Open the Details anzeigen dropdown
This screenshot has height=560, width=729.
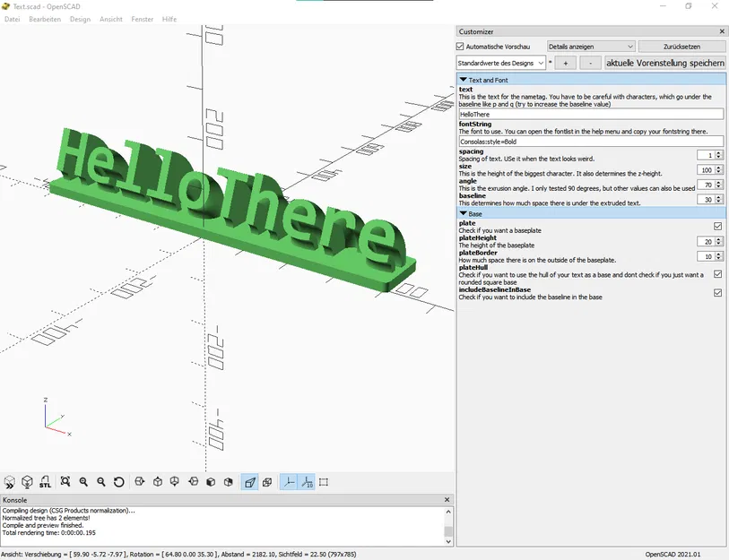pos(592,46)
